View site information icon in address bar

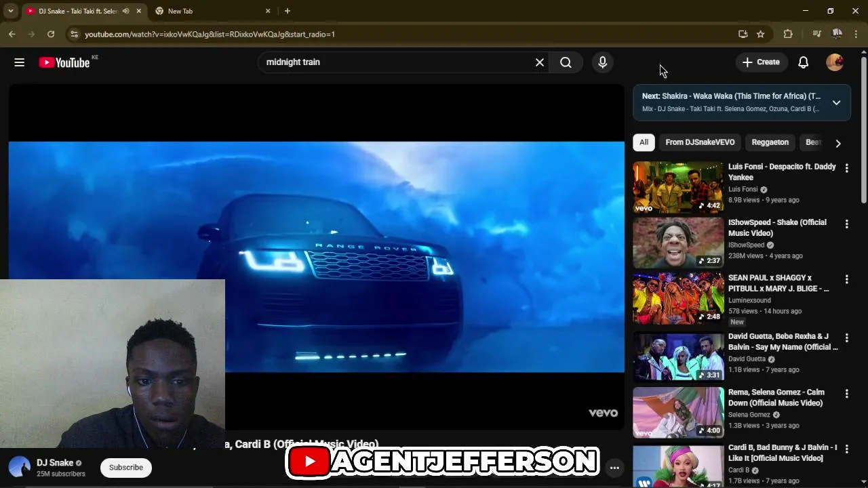74,34
